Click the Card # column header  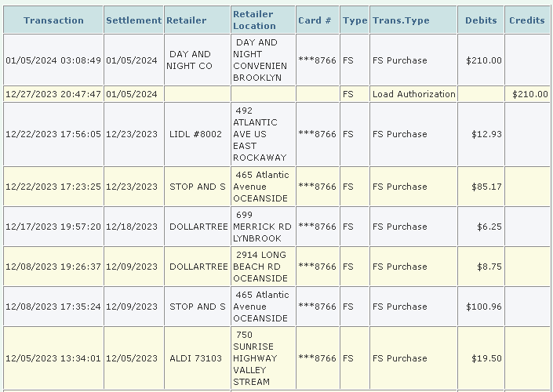(314, 20)
